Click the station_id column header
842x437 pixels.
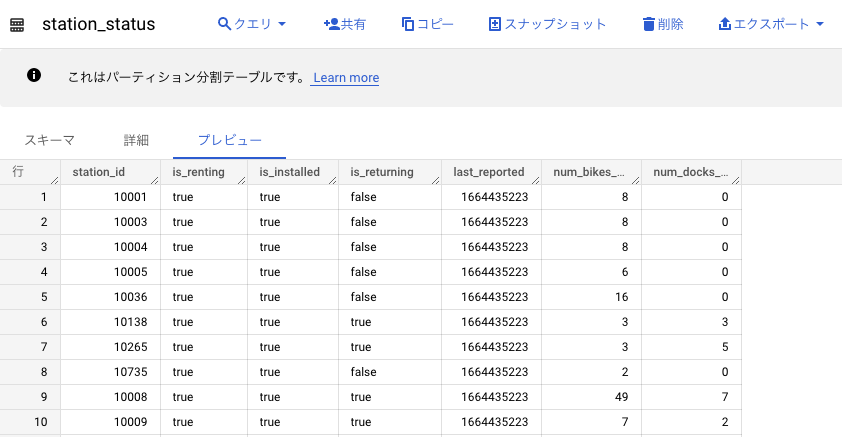(x=110, y=172)
